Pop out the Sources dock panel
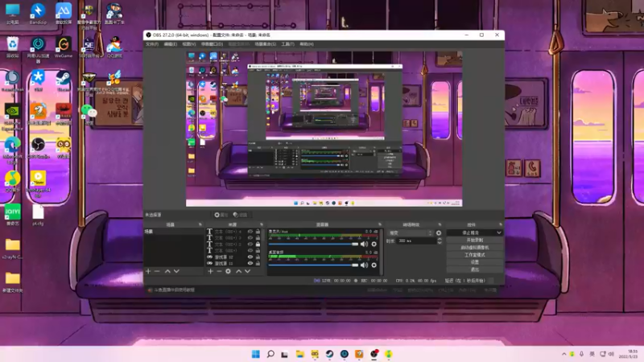The height and width of the screenshot is (362, 644). click(262, 224)
